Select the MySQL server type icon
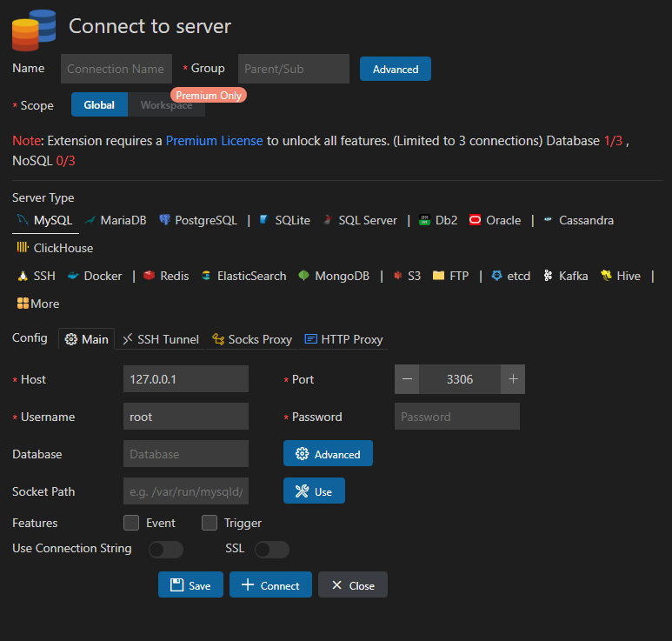 point(23,220)
